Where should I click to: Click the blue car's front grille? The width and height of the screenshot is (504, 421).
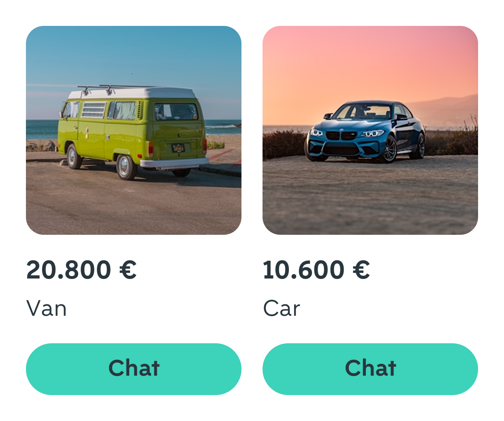(x=340, y=135)
